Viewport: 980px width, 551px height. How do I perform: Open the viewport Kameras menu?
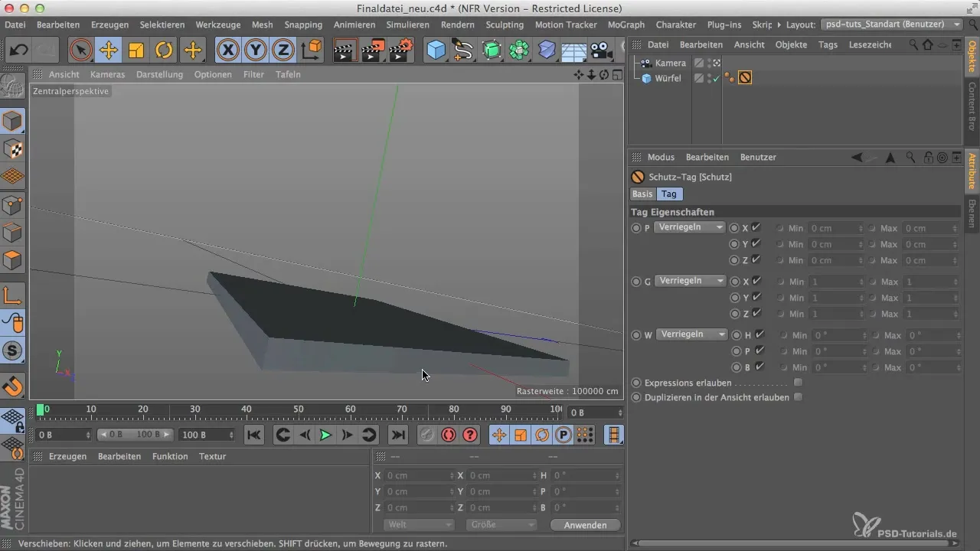pos(107,74)
